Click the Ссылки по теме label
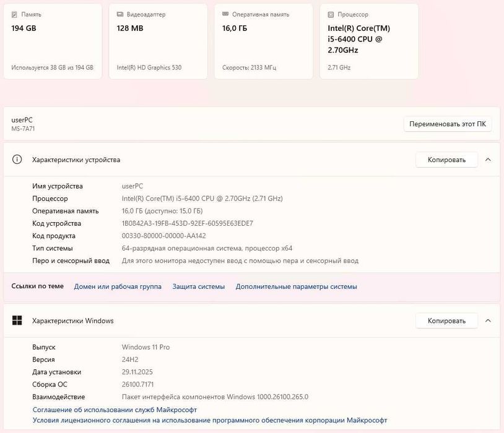Screen dimensions: 504x433 (38, 286)
